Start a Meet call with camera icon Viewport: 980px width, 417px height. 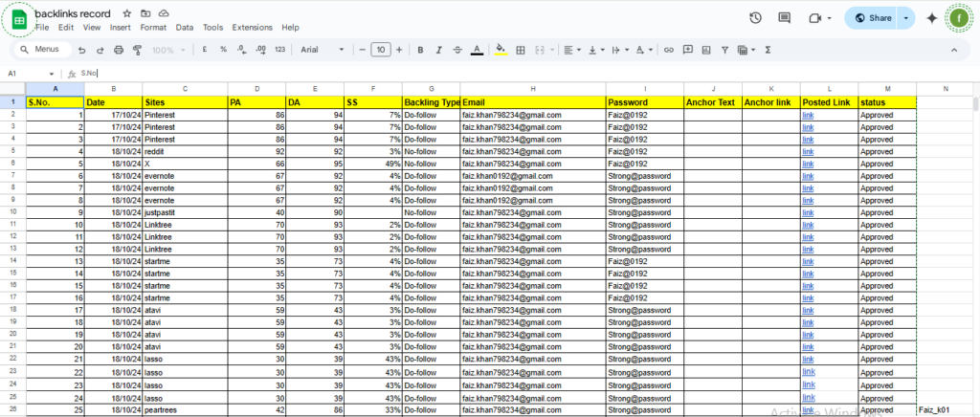[814, 18]
